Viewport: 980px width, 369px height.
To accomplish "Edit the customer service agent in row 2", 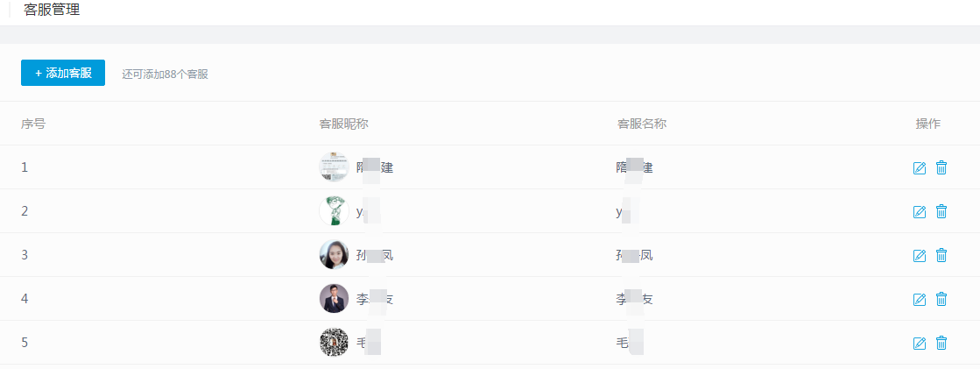I will [920, 211].
